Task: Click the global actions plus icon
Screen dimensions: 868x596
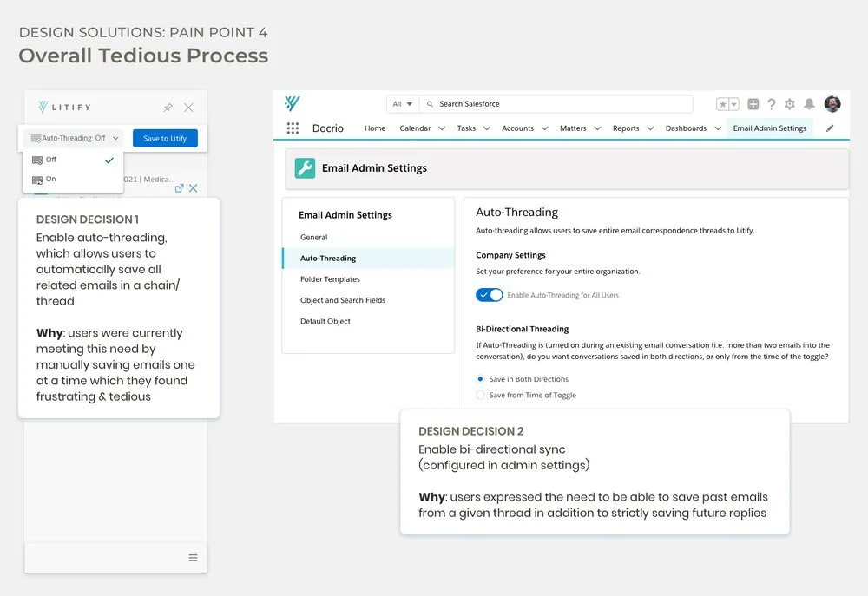Action: point(753,104)
